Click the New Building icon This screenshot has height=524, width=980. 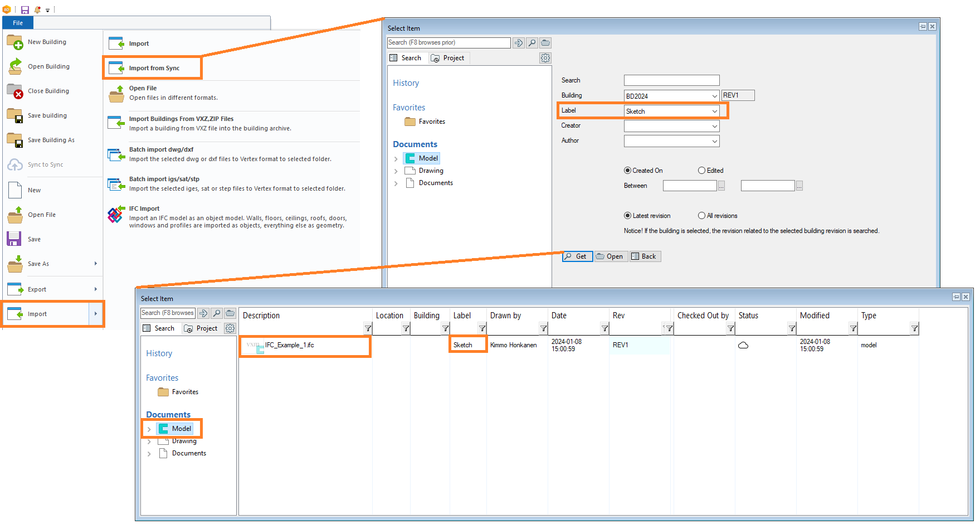point(15,42)
